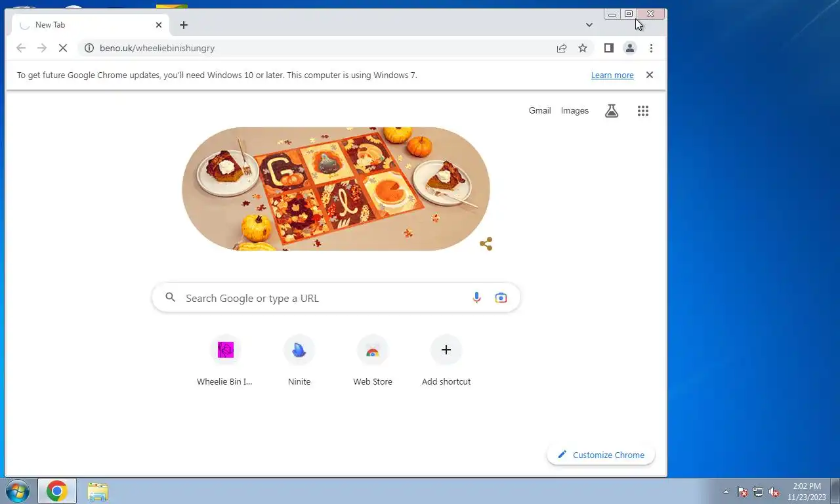840x504 pixels.
Task: Open a new tab with plus button
Action: (184, 25)
